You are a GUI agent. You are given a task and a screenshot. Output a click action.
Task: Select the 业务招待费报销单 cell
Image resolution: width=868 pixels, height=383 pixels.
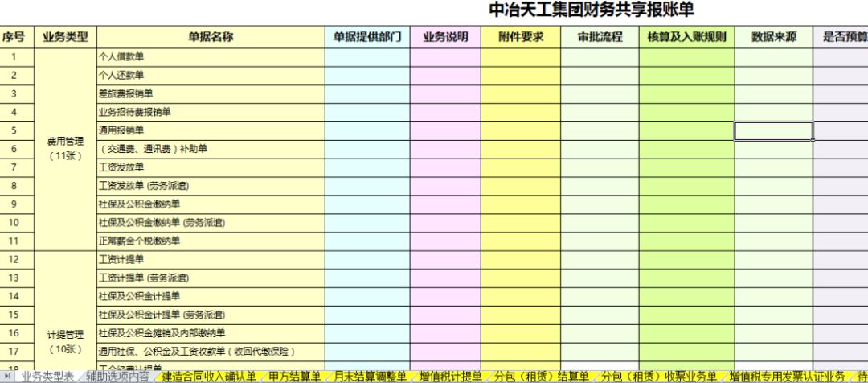(211, 113)
